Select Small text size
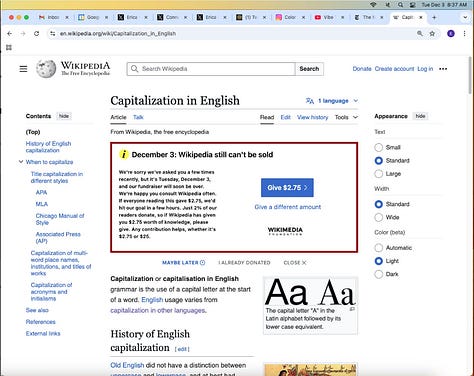The width and height of the screenshot is (474, 376). (378, 147)
